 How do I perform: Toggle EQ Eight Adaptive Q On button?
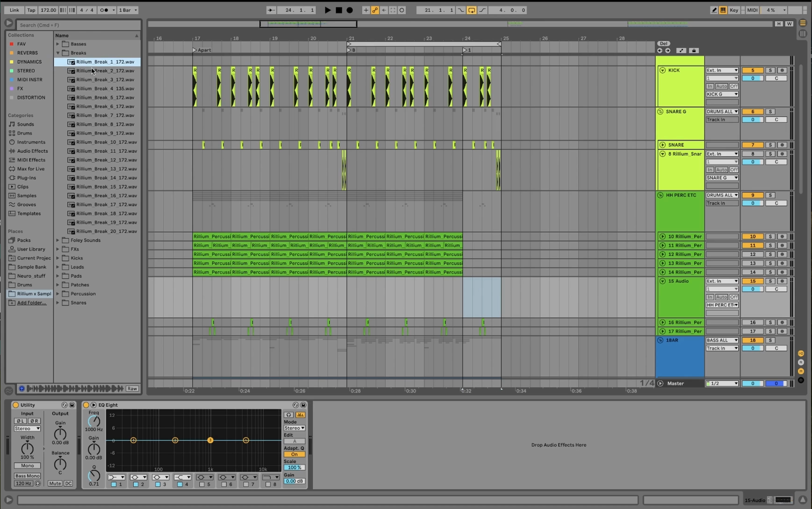click(x=294, y=454)
